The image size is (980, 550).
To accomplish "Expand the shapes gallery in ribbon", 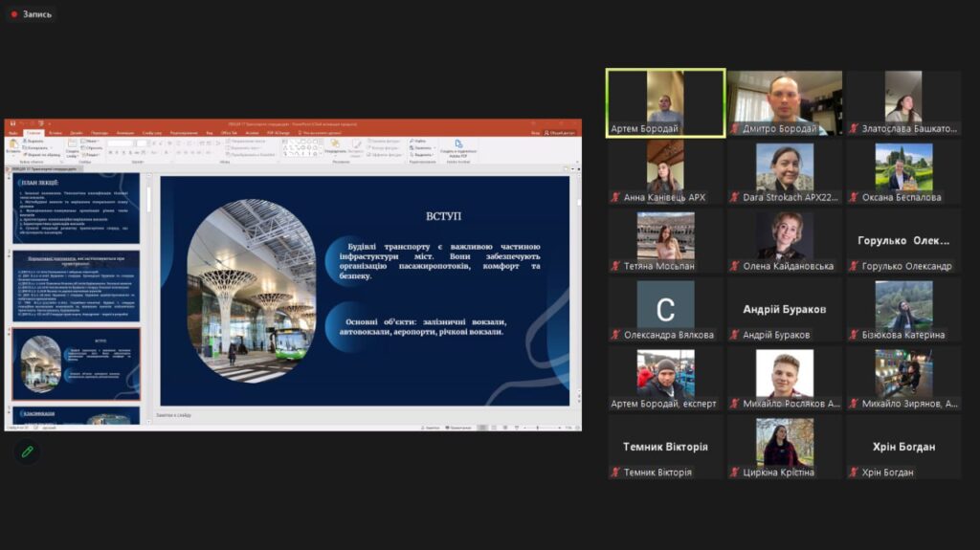I will 319,153.
